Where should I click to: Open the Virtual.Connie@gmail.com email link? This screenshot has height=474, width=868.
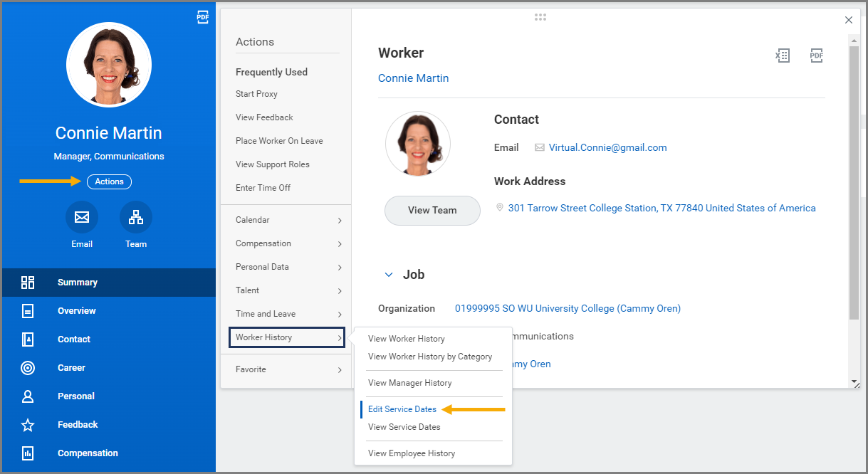(x=607, y=148)
